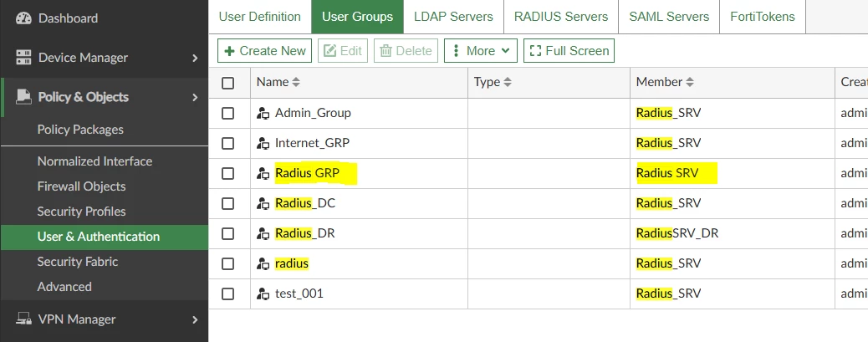Tick the select-all header checkbox
868x342 pixels.
coord(227,83)
